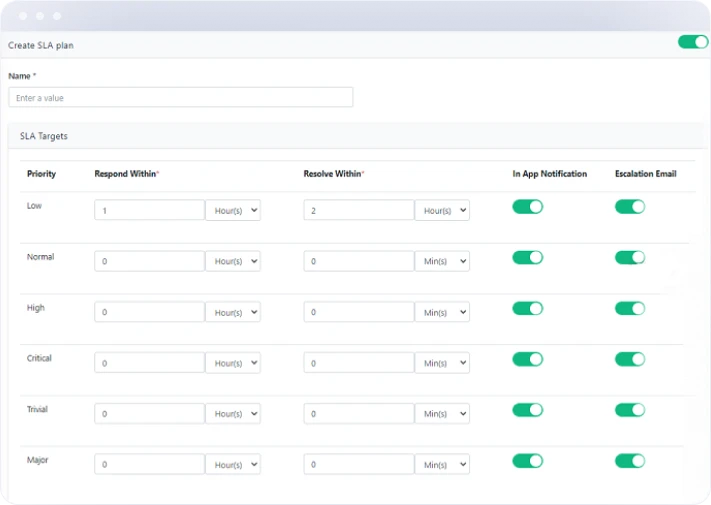Click Resolve Within value field for High
This screenshot has height=505, width=711.
358,312
